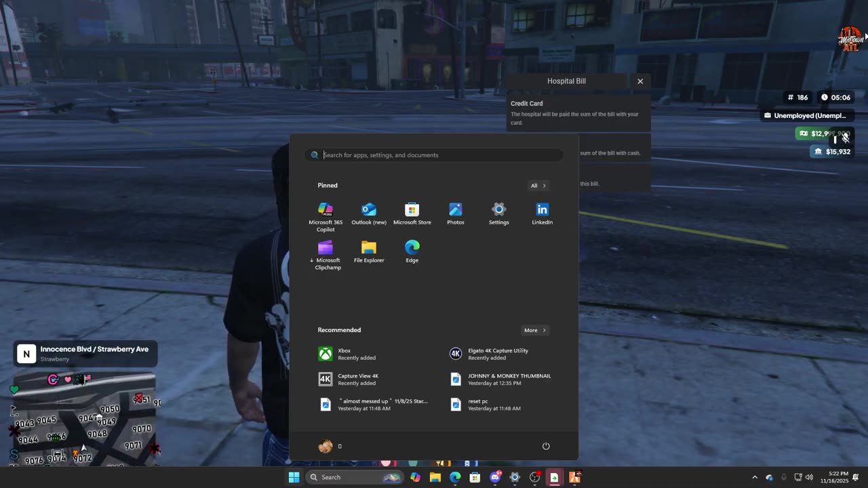Open Microsoft Store pinned icon in Start
The height and width of the screenshot is (488, 868).
coord(412,214)
